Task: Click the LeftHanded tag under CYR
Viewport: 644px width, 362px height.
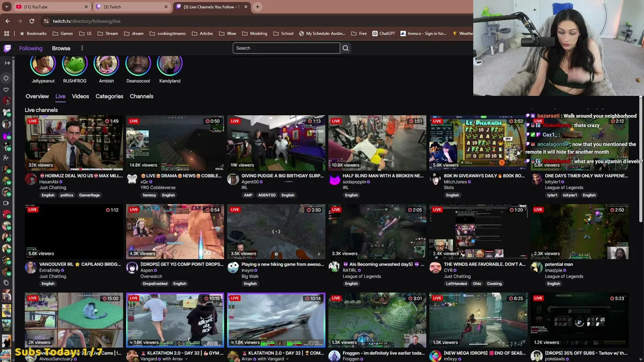Action: [456, 284]
